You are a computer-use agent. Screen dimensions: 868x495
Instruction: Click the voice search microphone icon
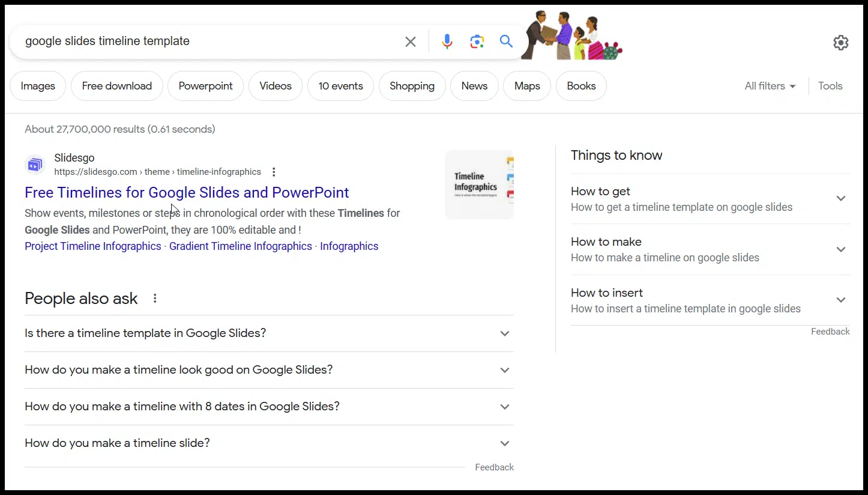pos(447,41)
